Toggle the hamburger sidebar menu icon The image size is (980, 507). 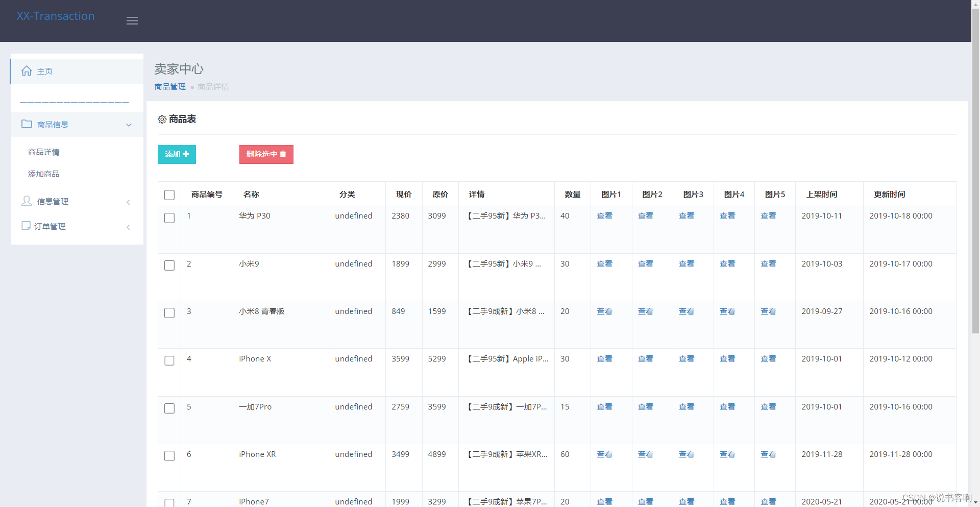click(132, 21)
